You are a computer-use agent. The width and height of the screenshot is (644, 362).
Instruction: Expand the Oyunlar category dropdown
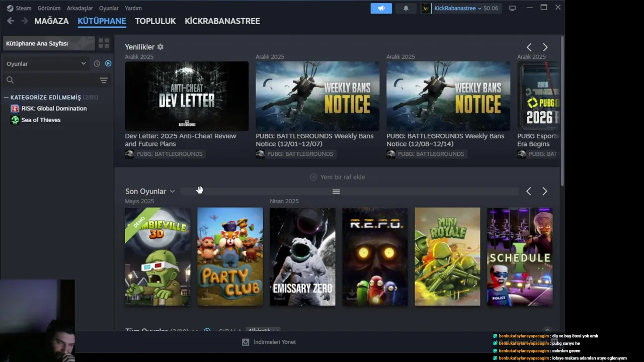[x=46, y=63]
